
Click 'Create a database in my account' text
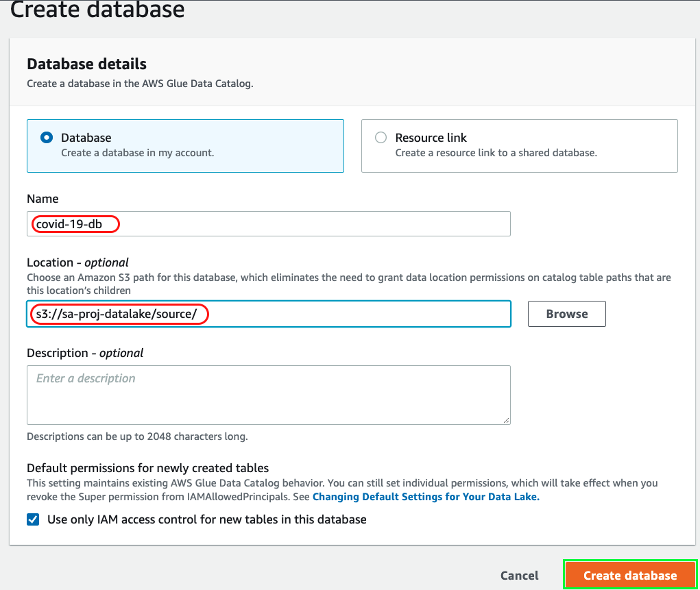pyautogui.click(x=137, y=153)
